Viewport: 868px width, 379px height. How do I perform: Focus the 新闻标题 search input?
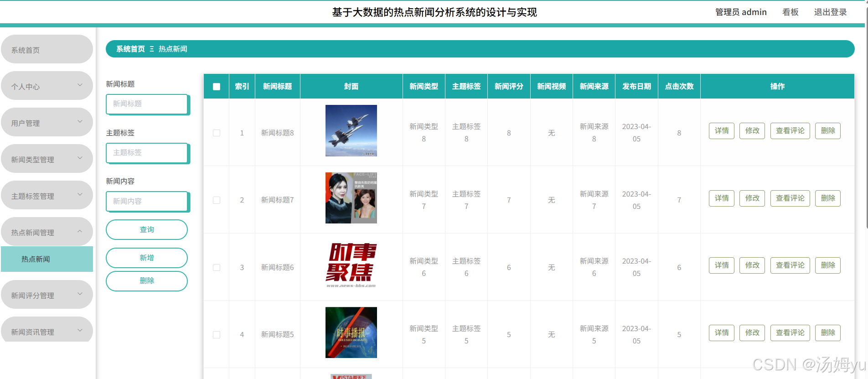[x=147, y=104]
